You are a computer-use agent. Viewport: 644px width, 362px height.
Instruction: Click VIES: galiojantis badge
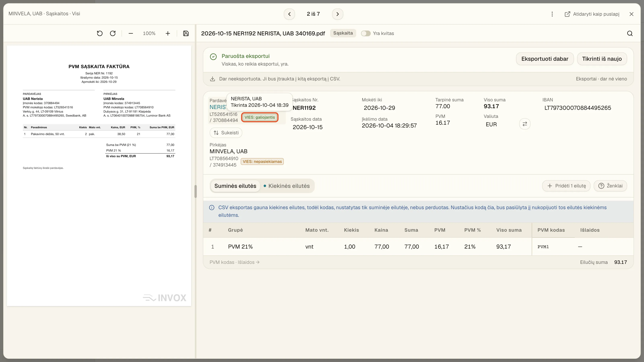(259, 117)
